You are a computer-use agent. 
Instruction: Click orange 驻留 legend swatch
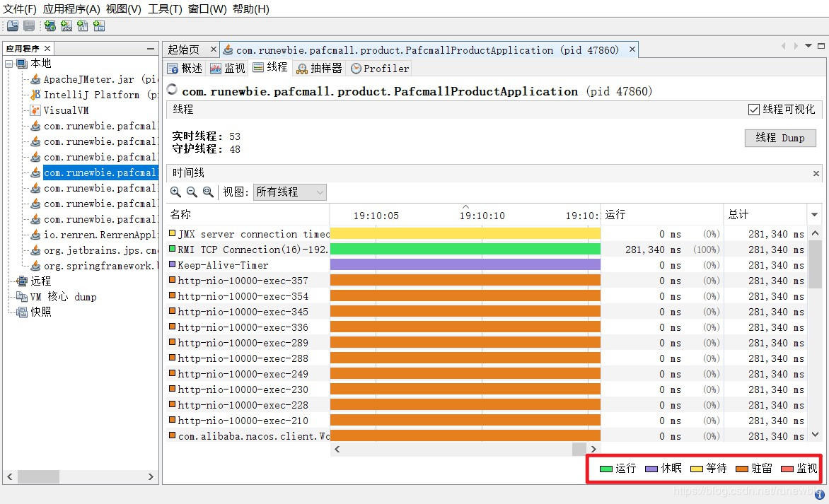click(742, 469)
